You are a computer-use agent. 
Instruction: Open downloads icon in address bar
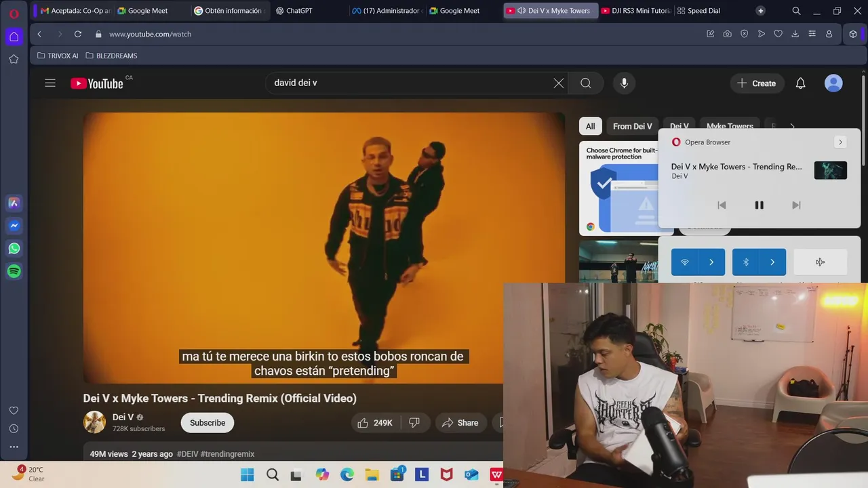pyautogui.click(x=795, y=34)
